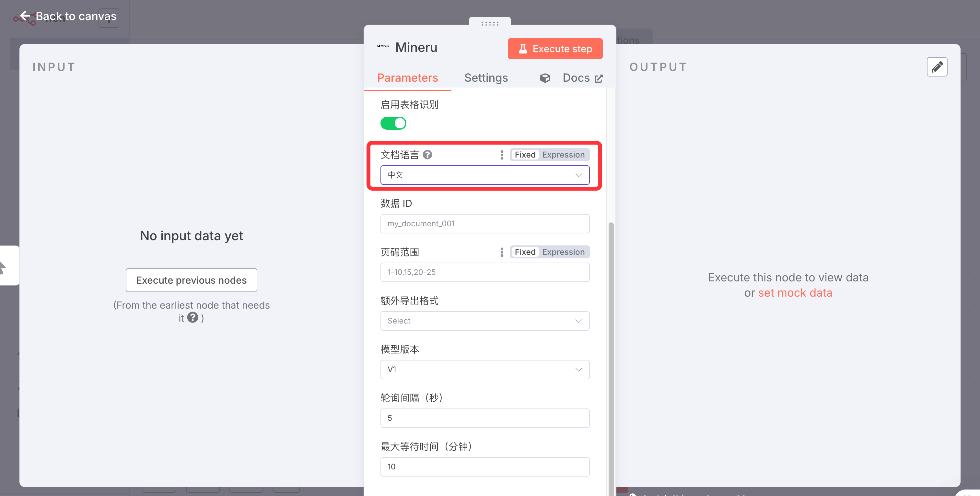The height and width of the screenshot is (496, 980).
Task: Click the 数据 ID input field
Action: click(485, 223)
